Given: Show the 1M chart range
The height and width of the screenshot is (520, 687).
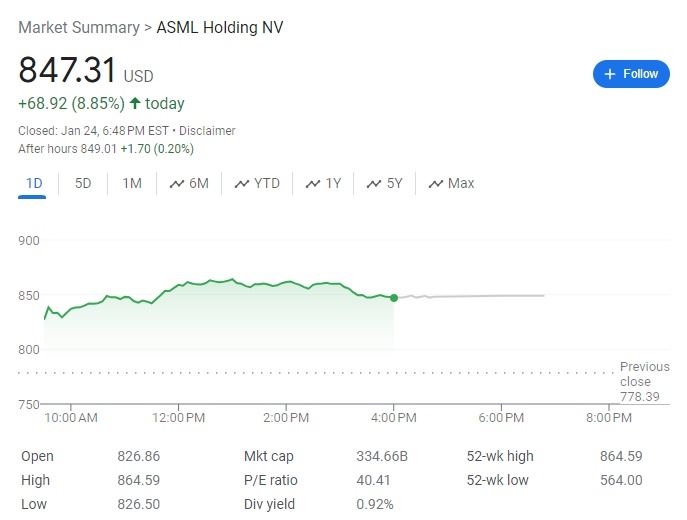Looking at the screenshot, I should [x=132, y=183].
